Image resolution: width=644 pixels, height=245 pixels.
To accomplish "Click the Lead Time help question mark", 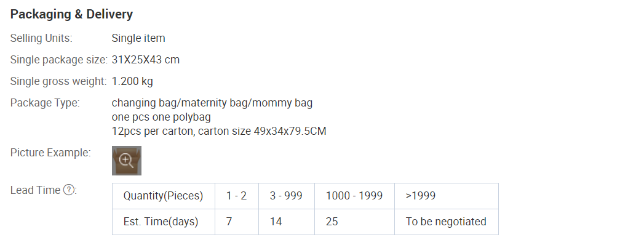I will [69, 190].
